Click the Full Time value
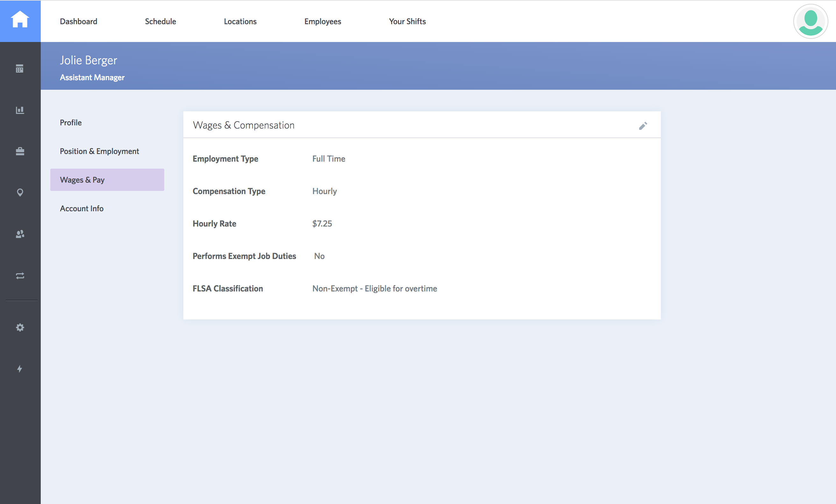The height and width of the screenshot is (504, 836). click(329, 159)
